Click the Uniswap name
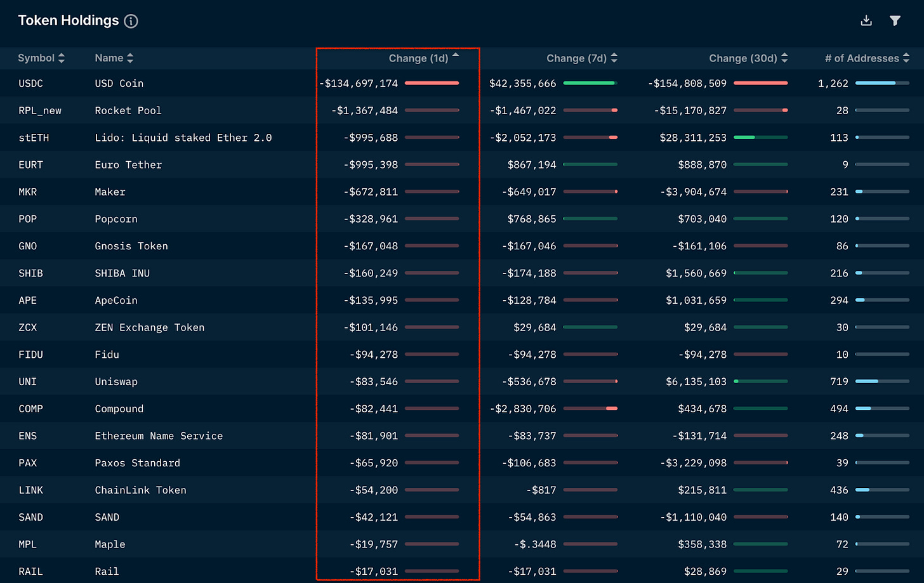The width and height of the screenshot is (924, 583). point(116,382)
